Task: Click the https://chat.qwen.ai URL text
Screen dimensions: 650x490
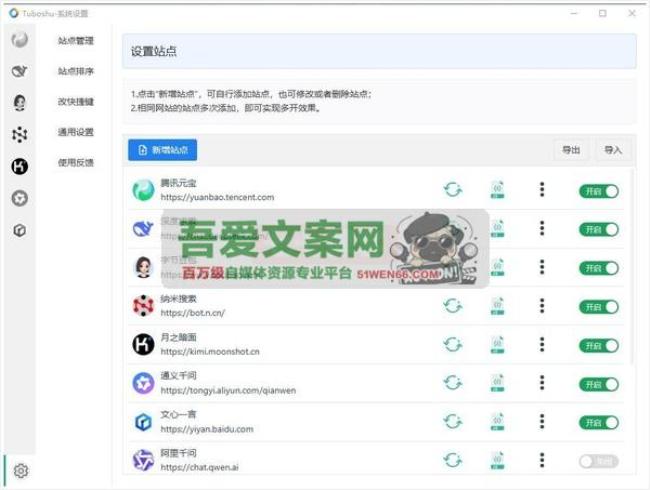Action: click(199, 467)
